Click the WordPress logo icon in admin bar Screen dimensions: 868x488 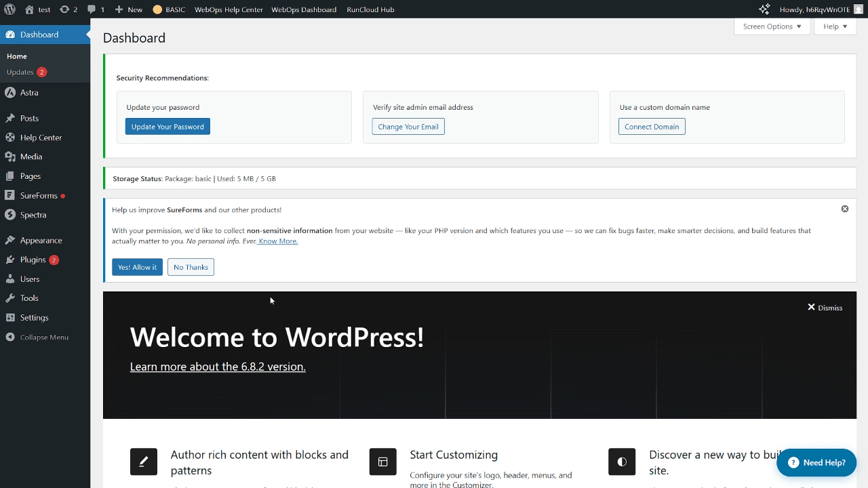click(x=9, y=9)
